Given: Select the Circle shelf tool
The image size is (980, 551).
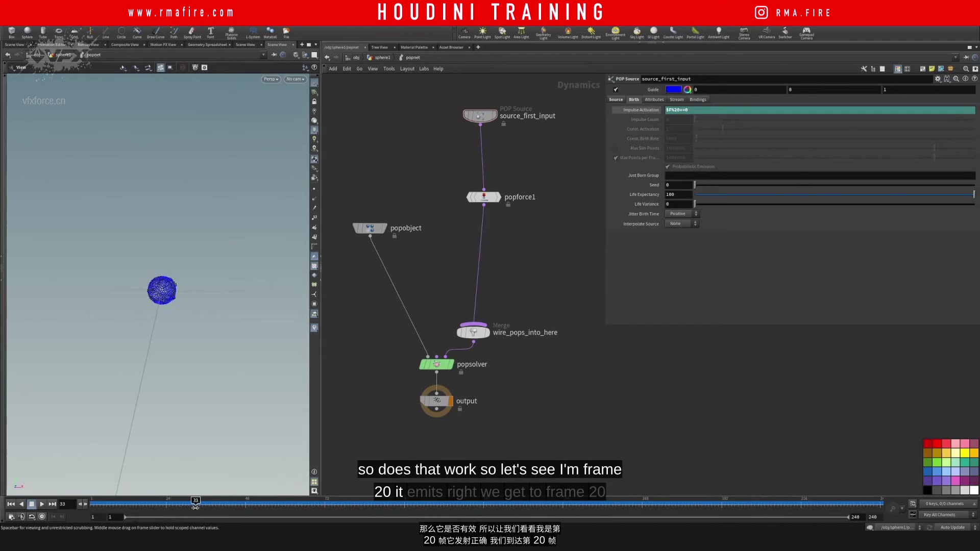Looking at the screenshot, I should [121, 33].
